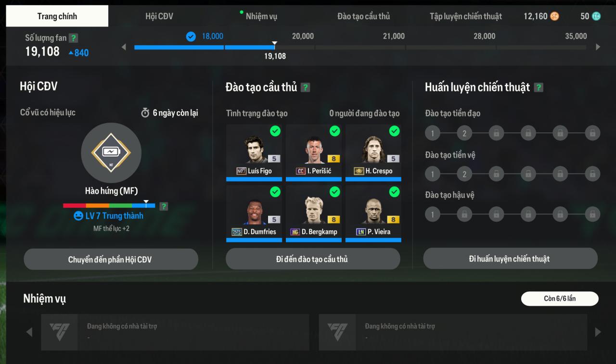Click the locked third node in Đào tạo tiền đạo

tap(496, 133)
